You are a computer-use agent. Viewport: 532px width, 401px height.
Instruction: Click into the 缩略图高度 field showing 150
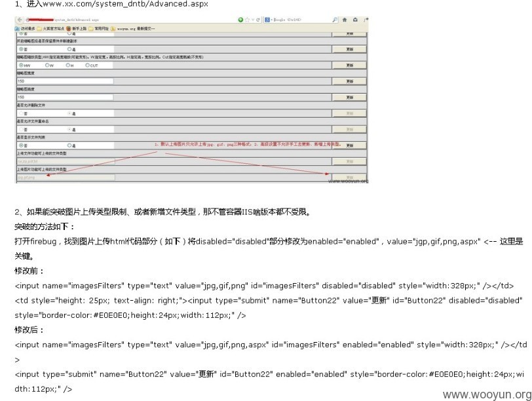(x=65, y=97)
